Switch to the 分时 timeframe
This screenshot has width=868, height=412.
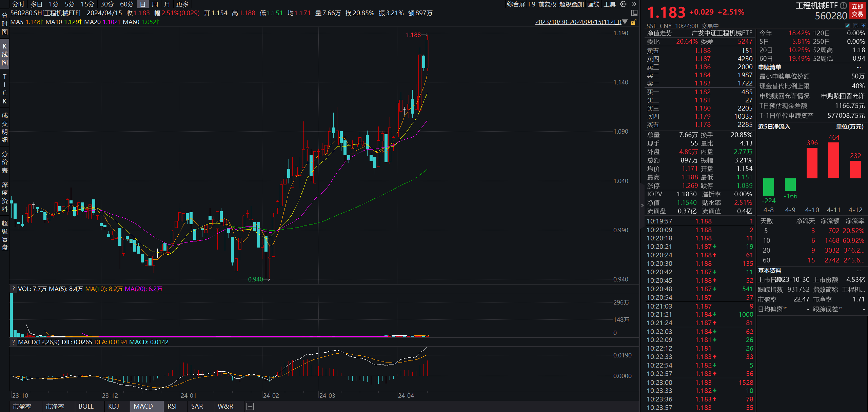pyautogui.click(x=18, y=4)
